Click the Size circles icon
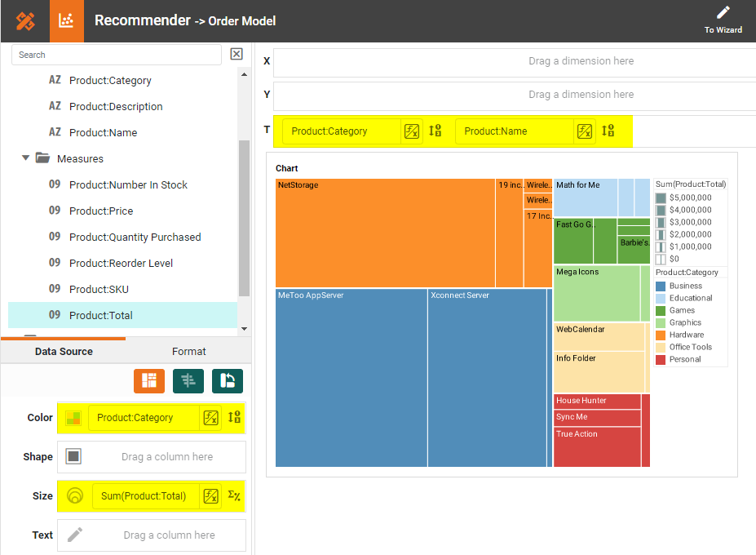This screenshot has width=756, height=555. pos(75,495)
